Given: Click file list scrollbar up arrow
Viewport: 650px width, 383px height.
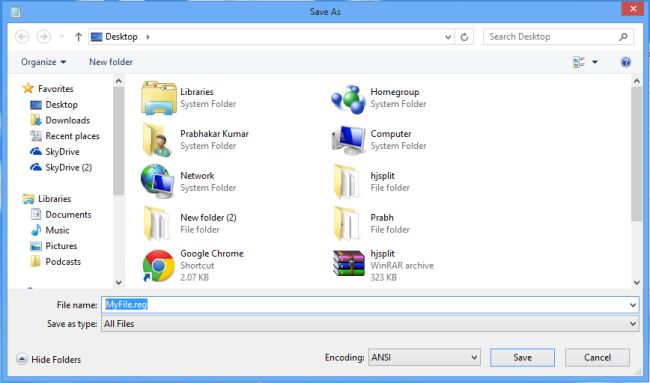Looking at the screenshot, I should (637, 81).
